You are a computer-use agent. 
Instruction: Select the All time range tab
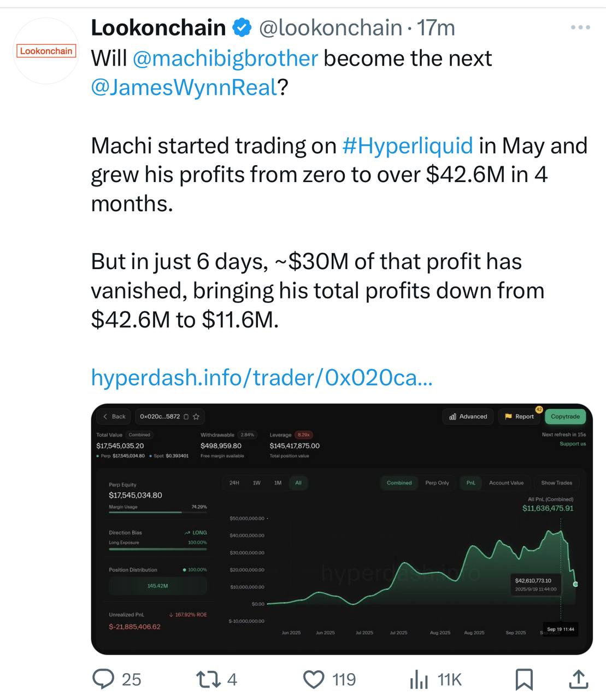[298, 483]
